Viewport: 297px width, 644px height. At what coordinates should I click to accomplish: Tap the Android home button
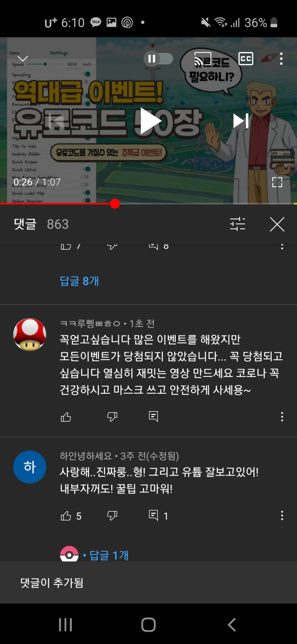pyautogui.click(x=148, y=625)
